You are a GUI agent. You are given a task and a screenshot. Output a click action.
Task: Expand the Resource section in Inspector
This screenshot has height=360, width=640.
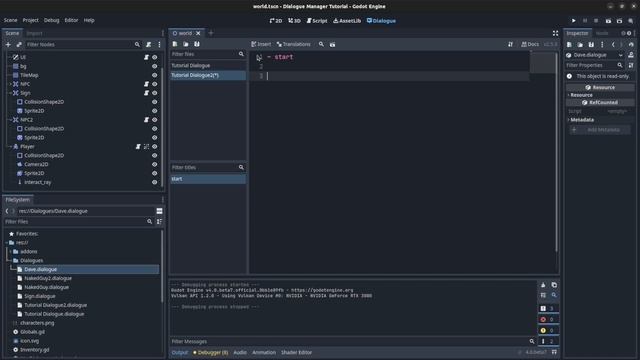(569, 95)
